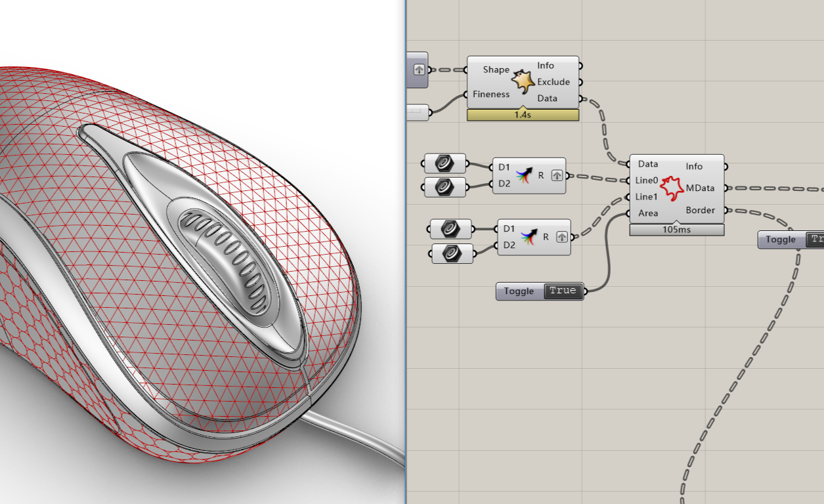Select the Exclude output on the star component

553,81
